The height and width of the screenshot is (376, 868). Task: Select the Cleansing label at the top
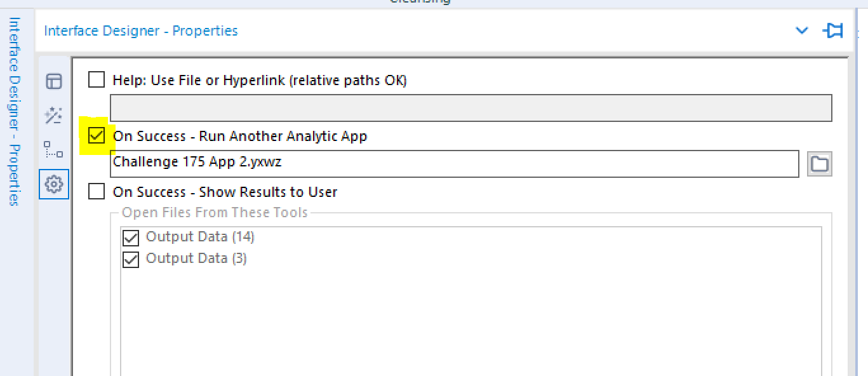click(419, 3)
